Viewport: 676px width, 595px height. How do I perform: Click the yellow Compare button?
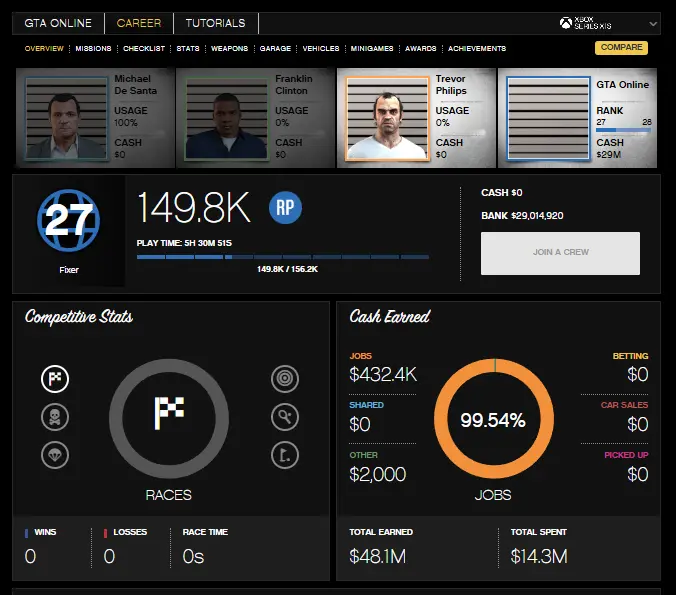pyautogui.click(x=621, y=47)
